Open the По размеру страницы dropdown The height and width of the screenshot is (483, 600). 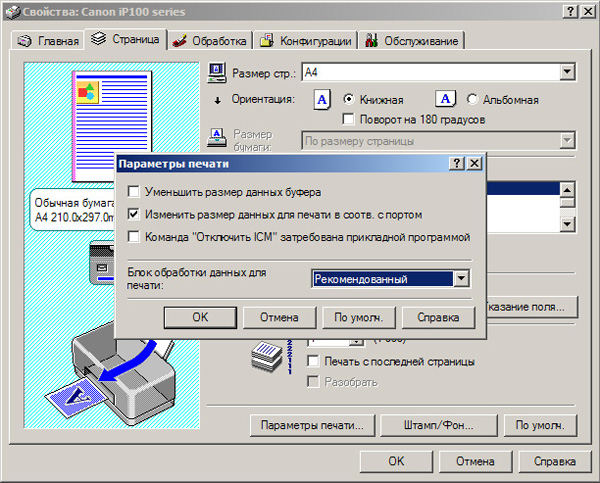(x=567, y=140)
